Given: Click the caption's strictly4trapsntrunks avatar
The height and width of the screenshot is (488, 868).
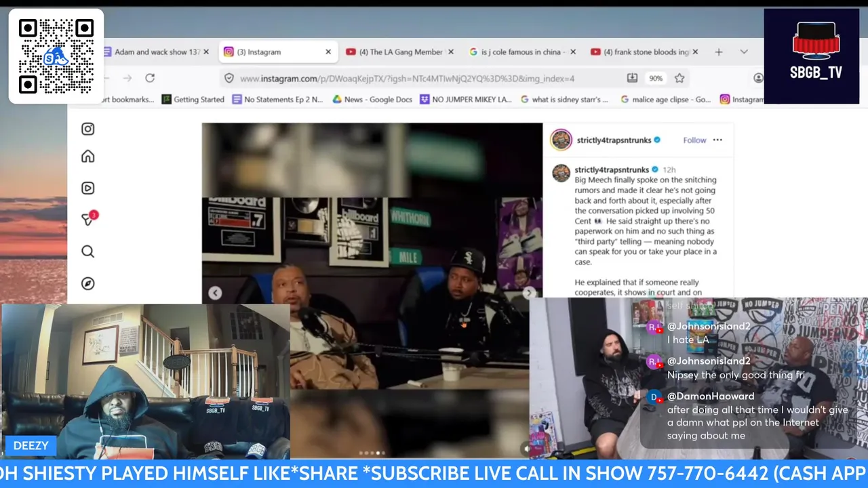Looking at the screenshot, I should [561, 173].
